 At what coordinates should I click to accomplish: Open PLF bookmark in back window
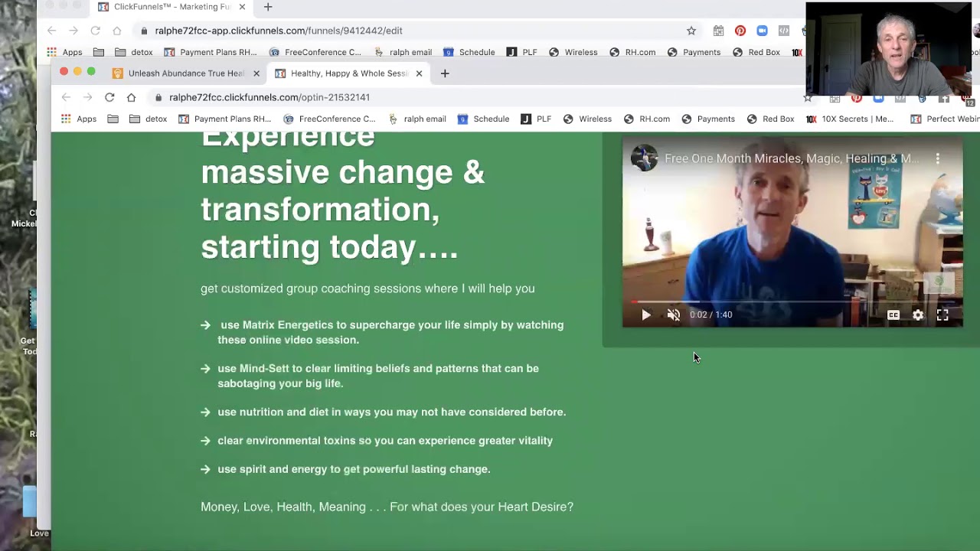(521, 52)
